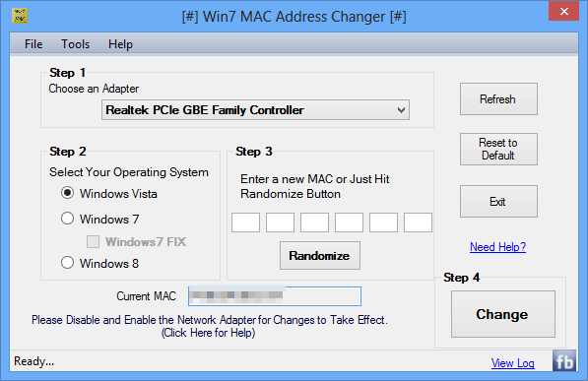The width and height of the screenshot is (588, 381).
Task: Click third MAC octet input box
Action: pos(314,222)
